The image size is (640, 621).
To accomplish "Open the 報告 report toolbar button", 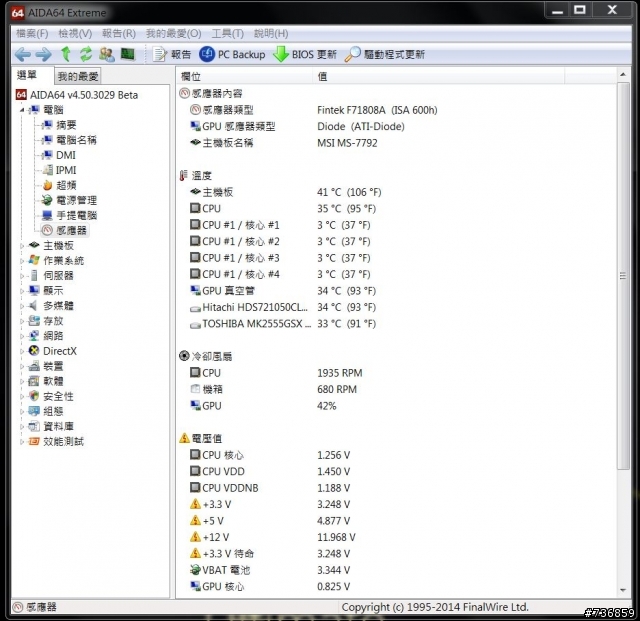I will (171, 54).
